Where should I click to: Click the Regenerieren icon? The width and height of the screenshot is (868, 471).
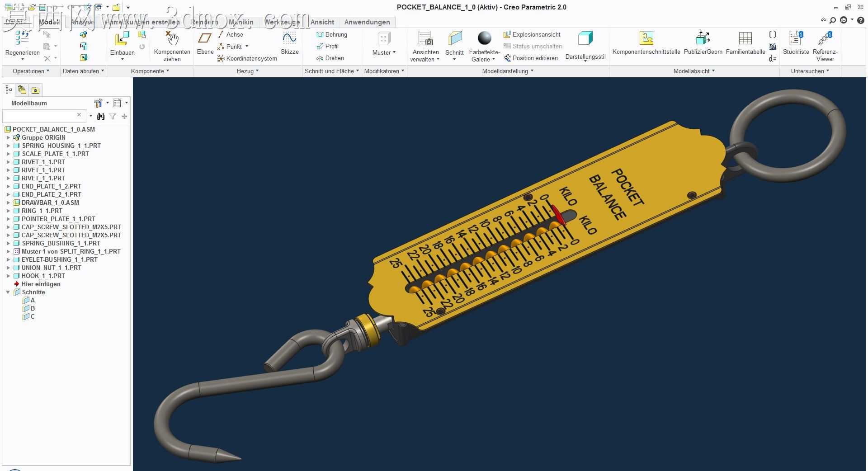[x=22, y=38]
